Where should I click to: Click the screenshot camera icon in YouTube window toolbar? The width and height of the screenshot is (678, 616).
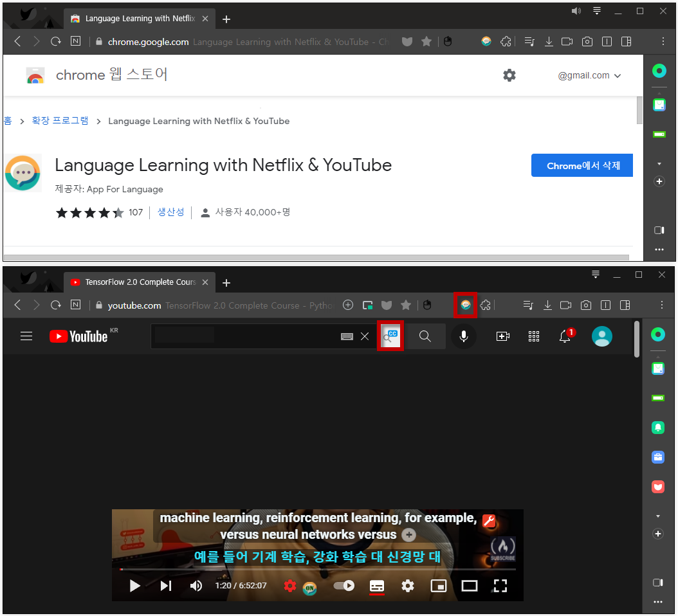[586, 305]
